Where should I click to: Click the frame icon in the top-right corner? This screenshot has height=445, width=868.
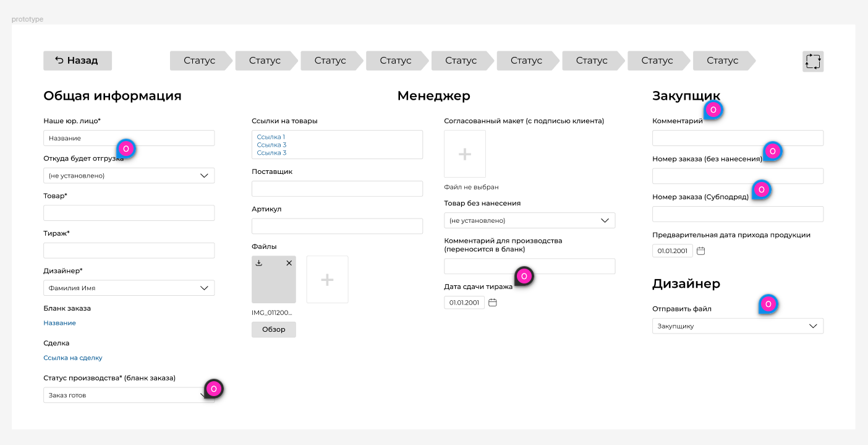(812, 61)
